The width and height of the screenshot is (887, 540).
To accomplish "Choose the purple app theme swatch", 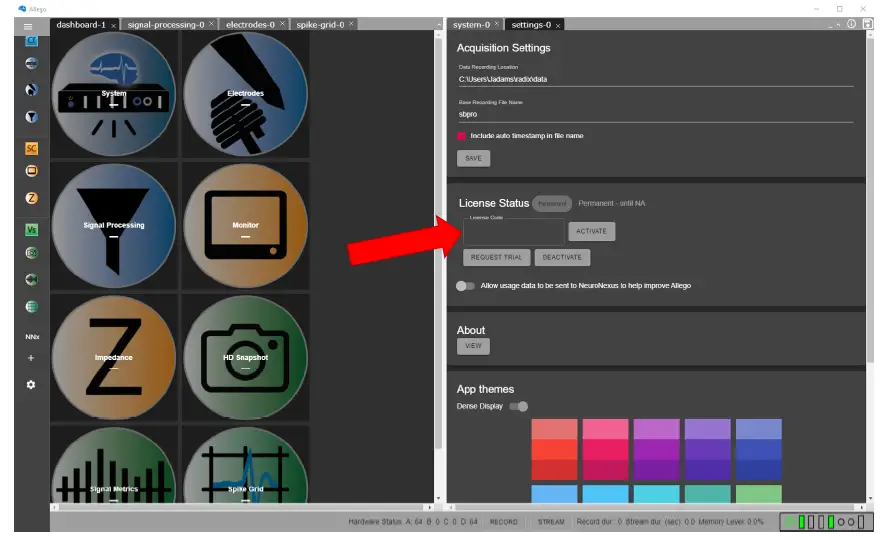I will pyautogui.click(x=656, y=450).
